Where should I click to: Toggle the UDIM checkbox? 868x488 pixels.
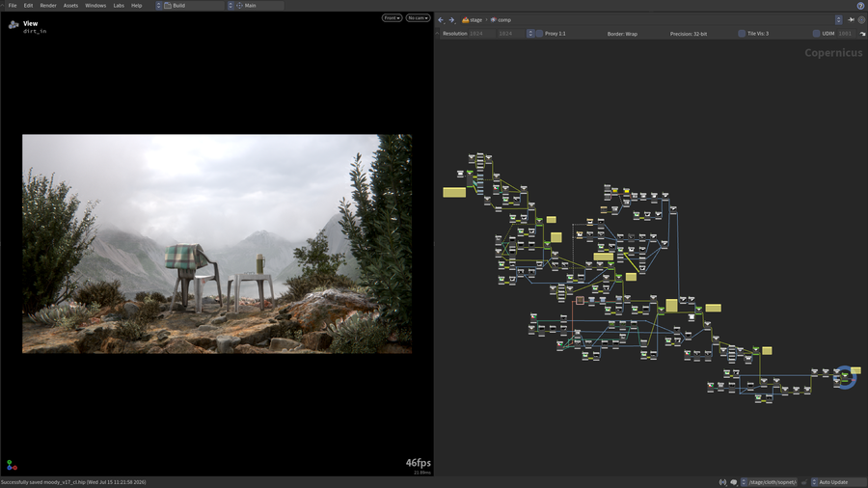pos(816,34)
